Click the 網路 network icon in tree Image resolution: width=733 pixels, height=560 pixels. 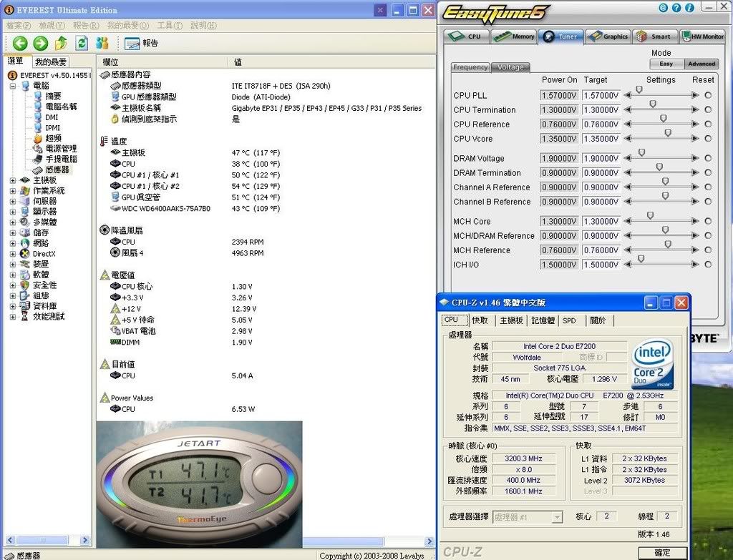click(x=25, y=243)
